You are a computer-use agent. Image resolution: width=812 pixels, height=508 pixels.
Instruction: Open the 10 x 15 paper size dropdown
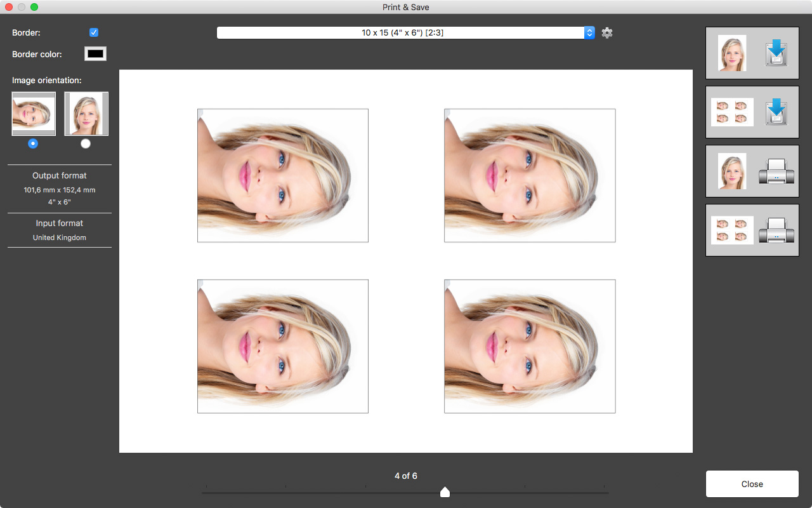(x=406, y=32)
